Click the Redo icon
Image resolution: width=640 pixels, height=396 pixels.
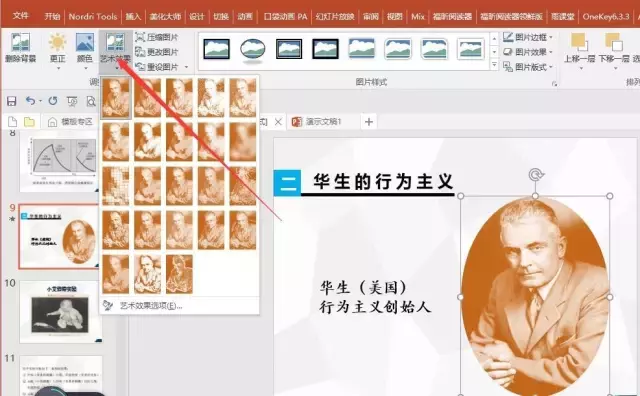click(53, 100)
